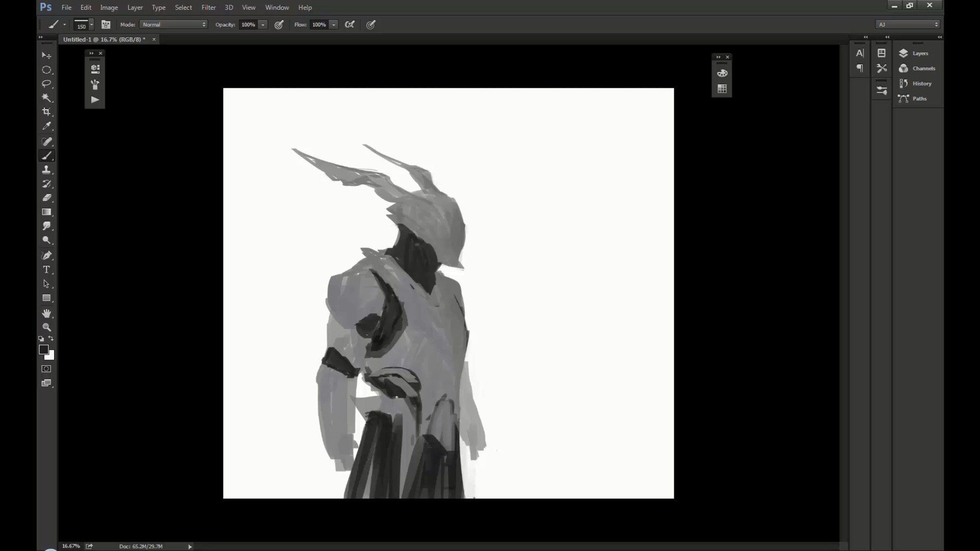Select the Clone Stamp tool

pos(46,170)
